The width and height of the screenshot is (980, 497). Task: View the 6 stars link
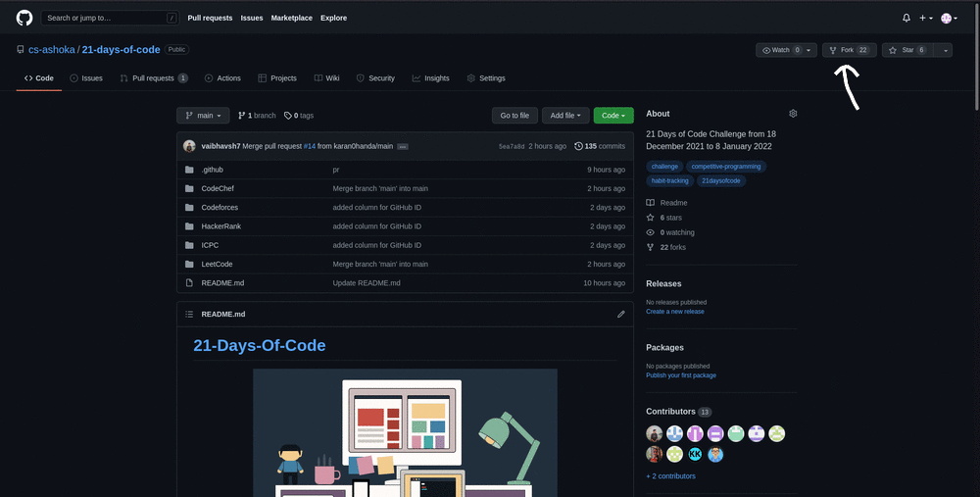point(664,218)
